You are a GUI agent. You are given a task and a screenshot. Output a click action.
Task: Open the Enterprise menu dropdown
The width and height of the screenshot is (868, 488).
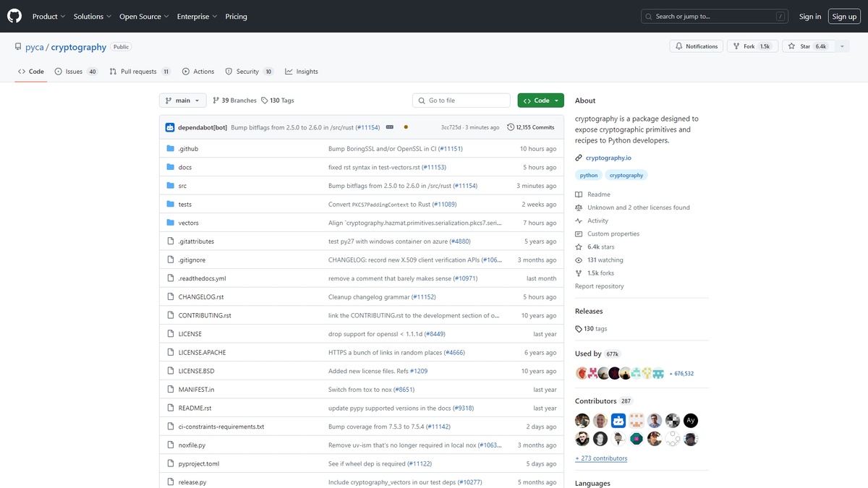point(197,16)
